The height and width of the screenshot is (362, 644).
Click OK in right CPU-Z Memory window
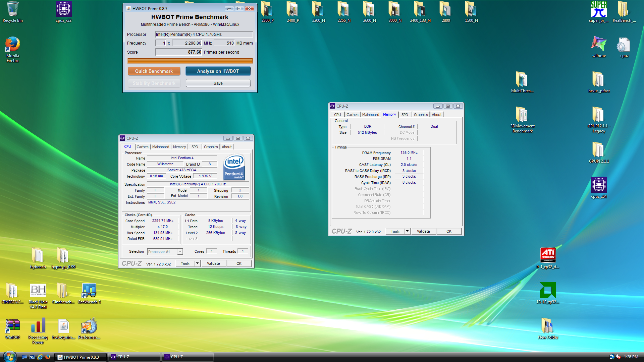449,231
